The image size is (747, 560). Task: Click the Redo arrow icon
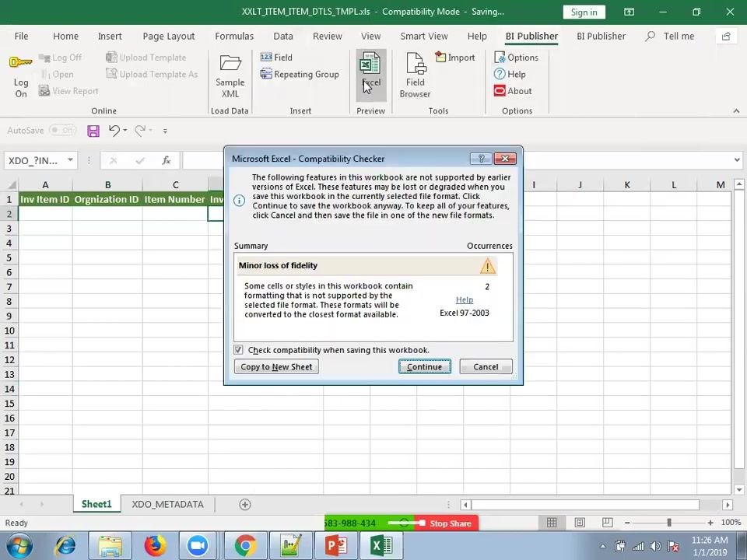tap(140, 130)
